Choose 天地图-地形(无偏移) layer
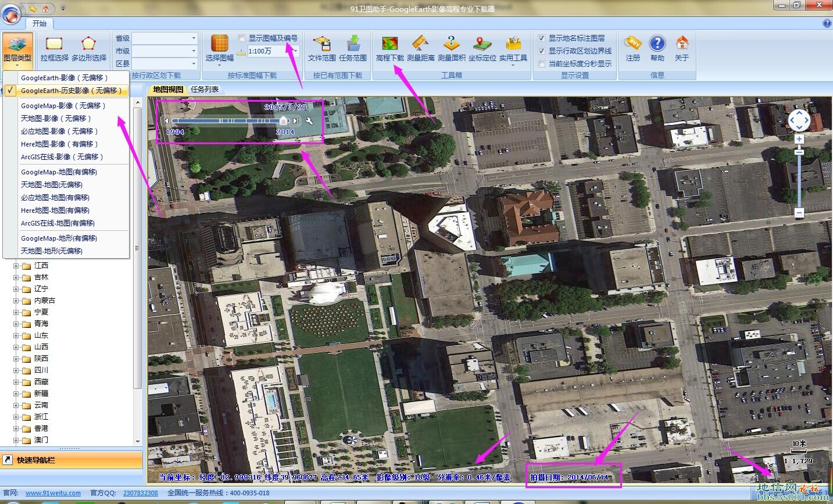833x504 pixels. point(66,251)
